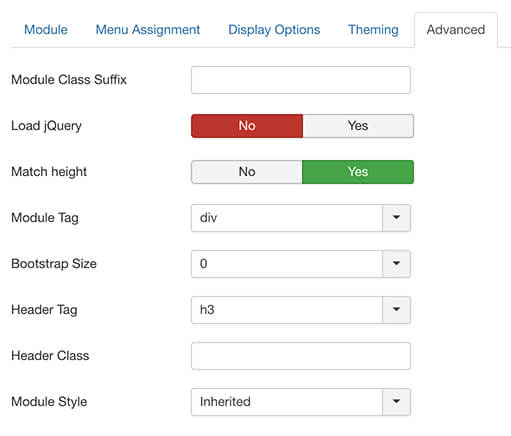Open the Module Style dropdown arrow
This screenshot has width=511, height=436.
[x=396, y=402]
